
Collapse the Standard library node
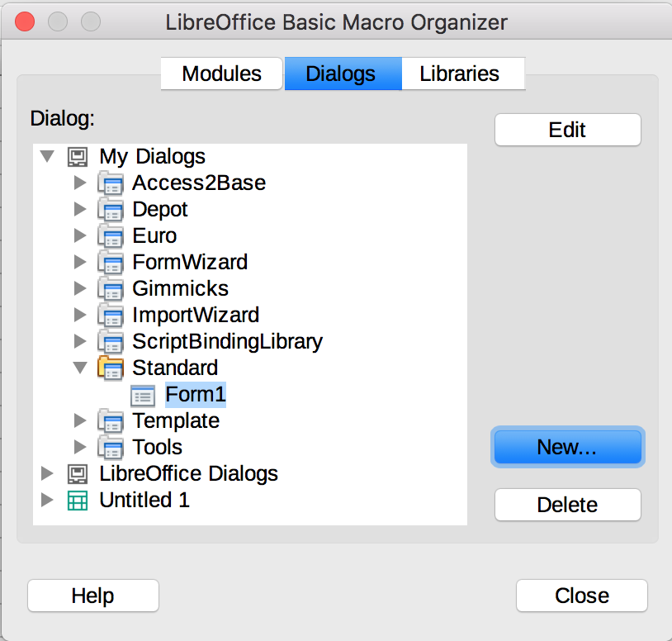click(x=80, y=368)
